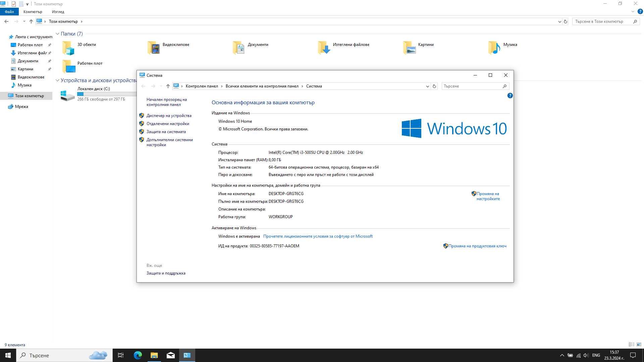The image size is (644, 362).
Task: Click the help icon in Система window
Action: click(x=510, y=96)
